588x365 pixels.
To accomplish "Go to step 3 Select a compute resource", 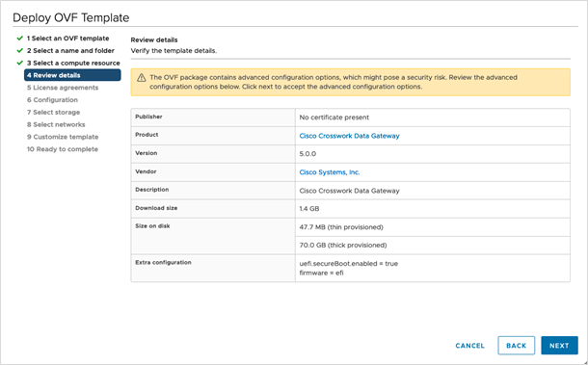I will pos(73,63).
